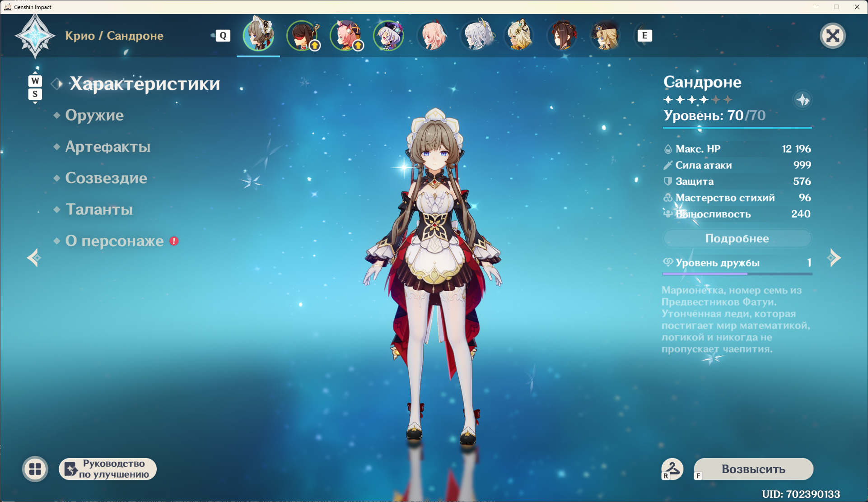This screenshot has height=502, width=868.
Task: Click the Возвысить ascend button
Action: coord(753,469)
